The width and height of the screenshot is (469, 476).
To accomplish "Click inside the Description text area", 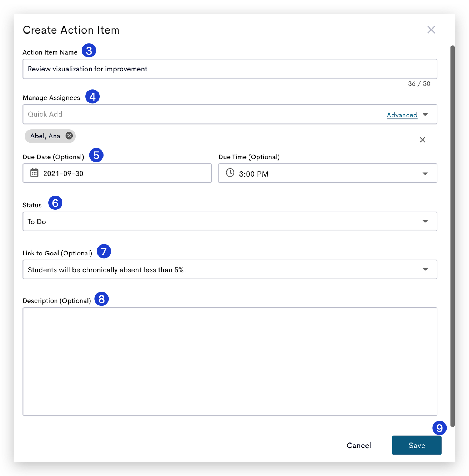I will [x=230, y=361].
